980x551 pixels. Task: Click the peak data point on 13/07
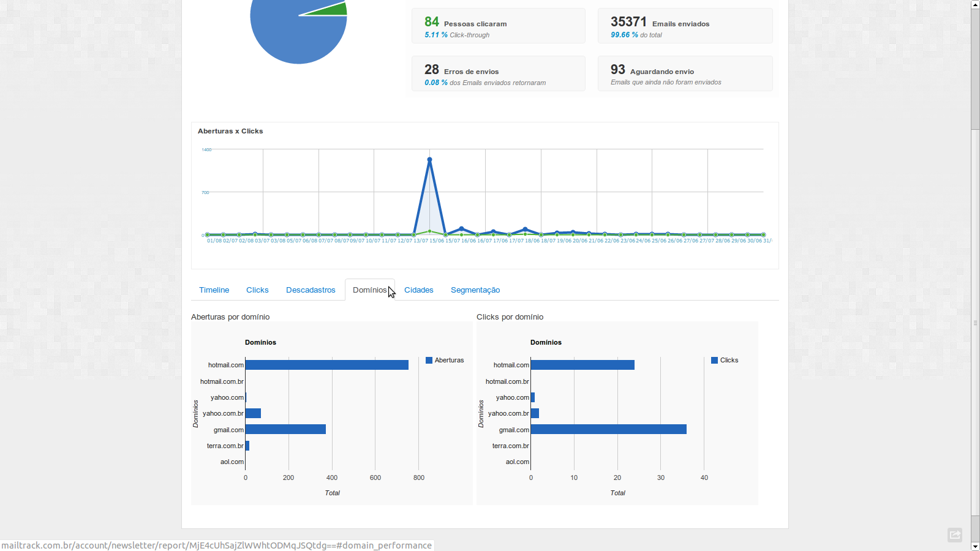pos(429,159)
